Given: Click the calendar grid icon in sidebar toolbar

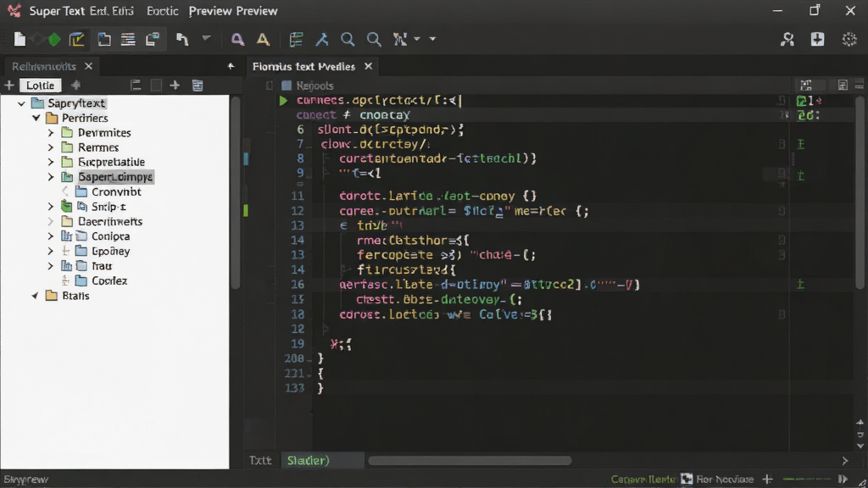Looking at the screenshot, I should pyautogui.click(x=198, y=86).
